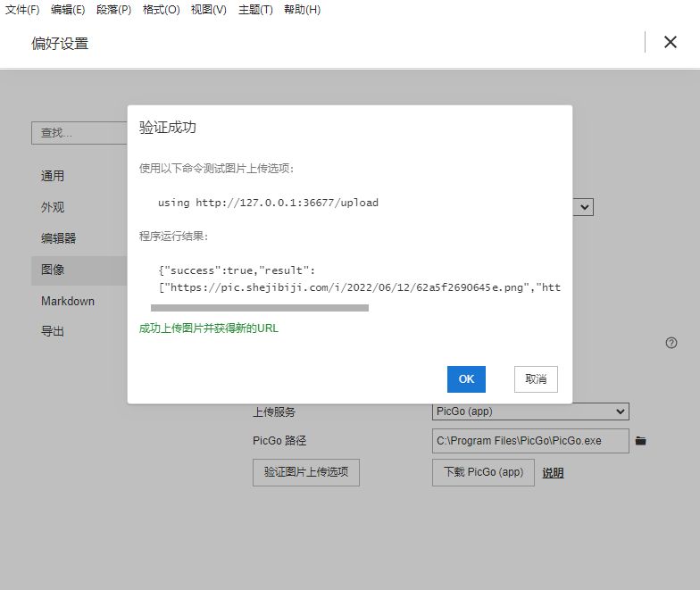This screenshot has height=590, width=700.
Task: Click the PicGo 路径 input field
Action: 530,441
